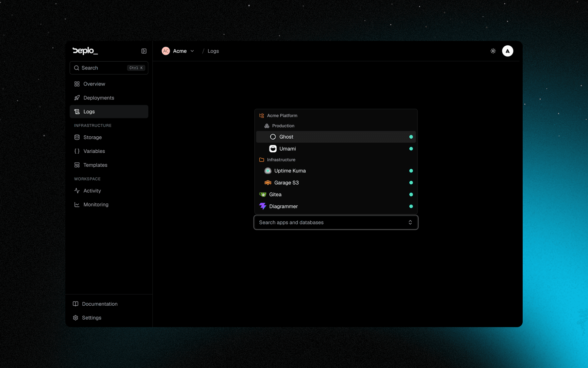Click the Production environment label
The image size is (588, 368).
(283, 126)
